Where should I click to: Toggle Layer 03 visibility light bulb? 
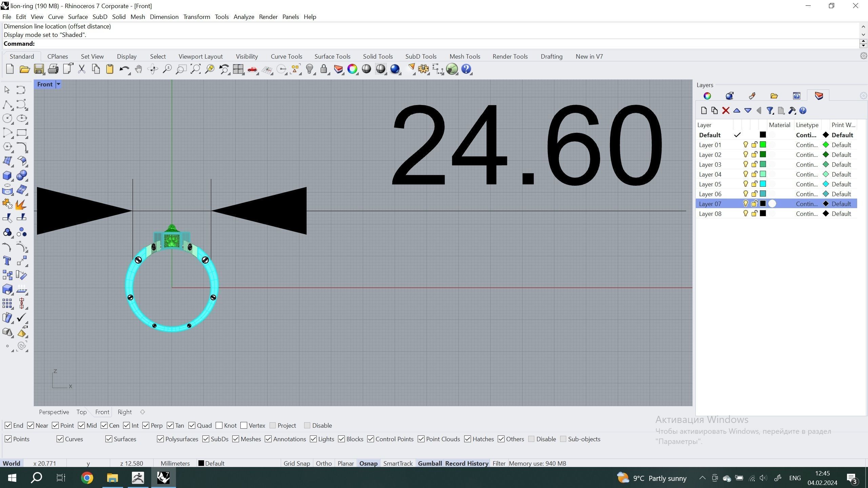[745, 164]
